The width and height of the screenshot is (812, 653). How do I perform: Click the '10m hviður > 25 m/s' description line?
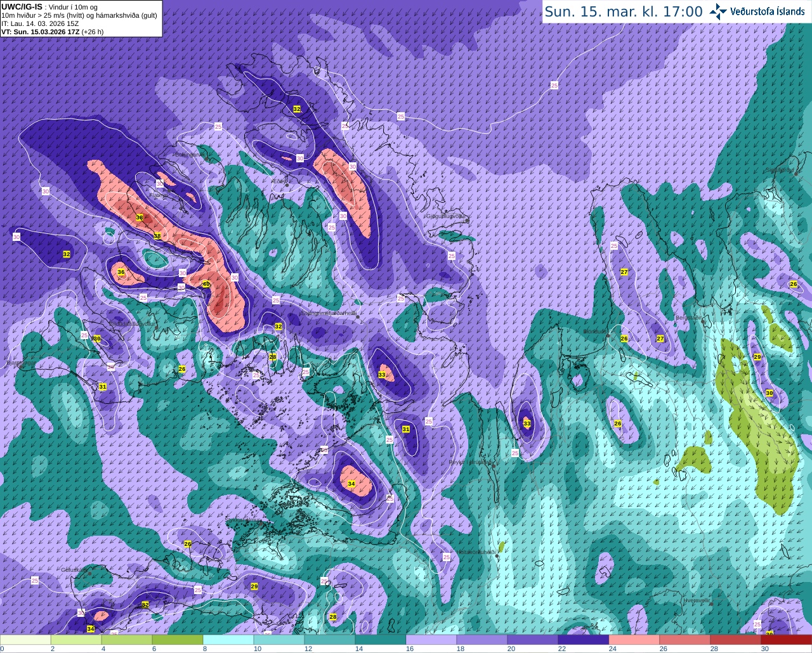[79, 15]
